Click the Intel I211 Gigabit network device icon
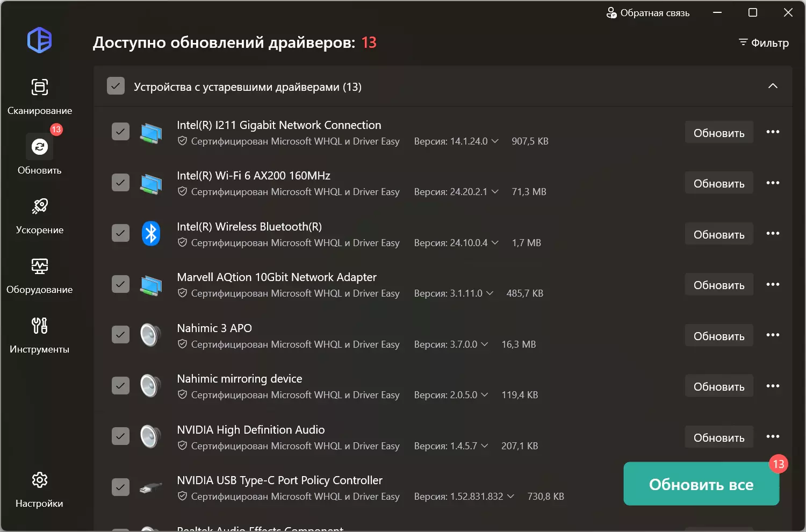This screenshot has width=806, height=532. 151,133
